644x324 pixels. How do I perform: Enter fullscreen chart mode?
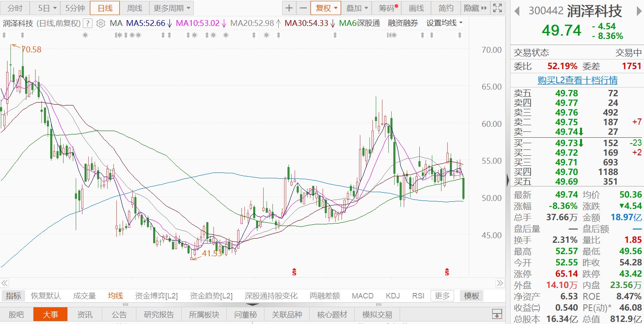[497, 8]
